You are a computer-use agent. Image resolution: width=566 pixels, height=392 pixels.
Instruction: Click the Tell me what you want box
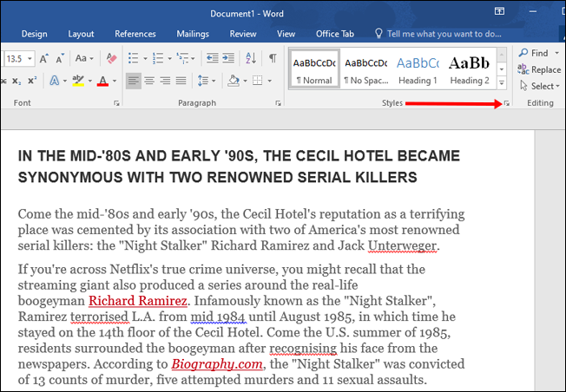[x=438, y=34]
